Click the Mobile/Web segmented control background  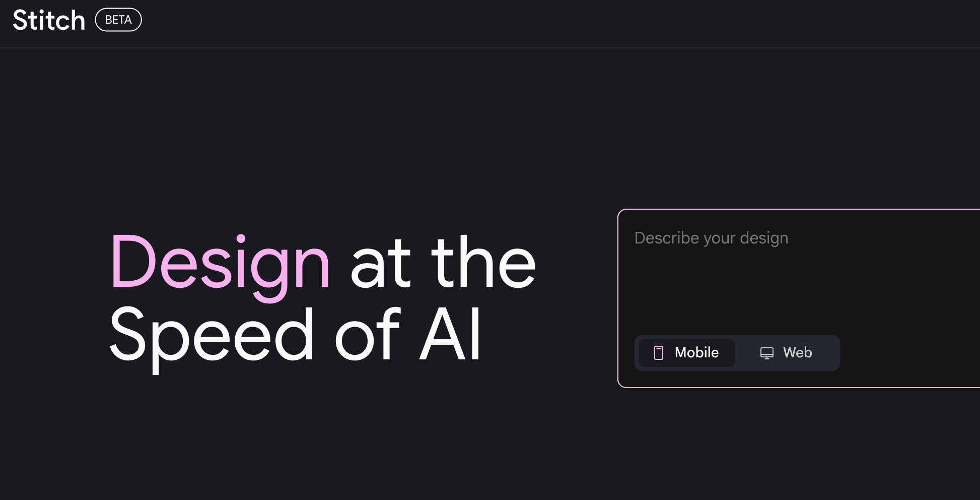pos(738,353)
